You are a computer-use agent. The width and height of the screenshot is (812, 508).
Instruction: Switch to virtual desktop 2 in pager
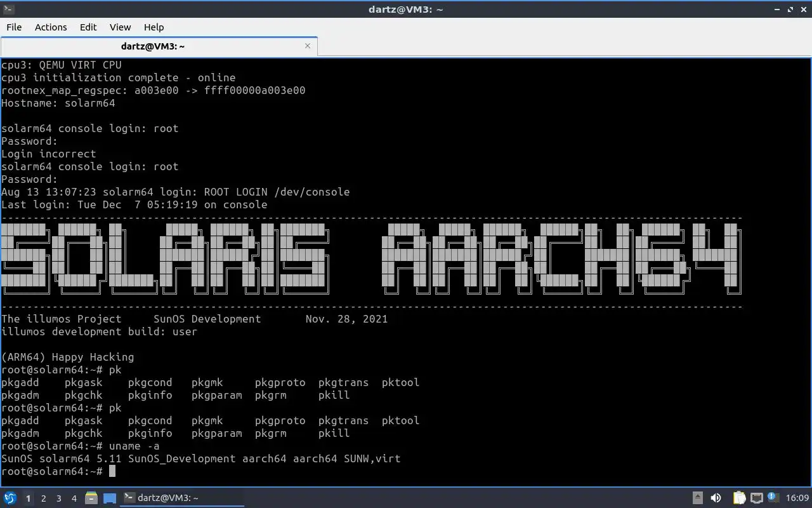pos(43,498)
